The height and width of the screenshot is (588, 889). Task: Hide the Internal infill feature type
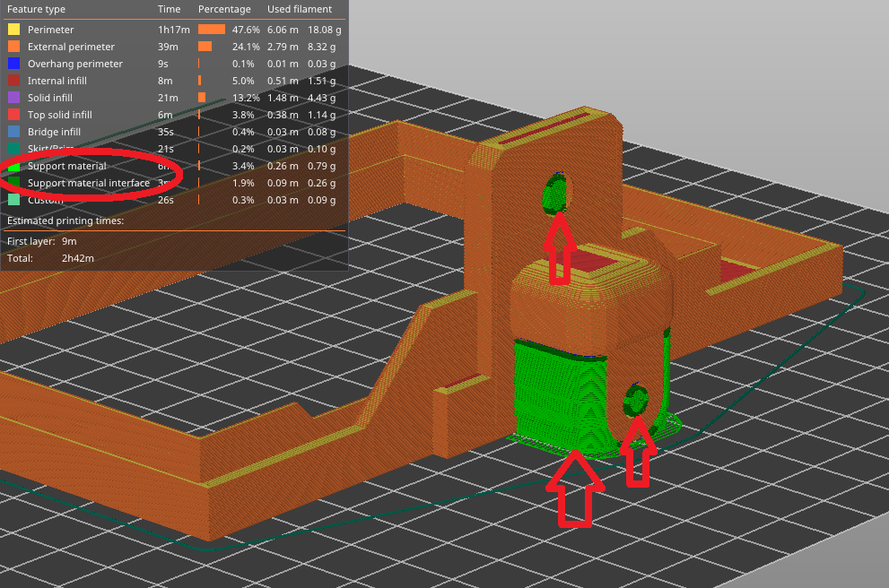pyautogui.click(x=57, y=81)
